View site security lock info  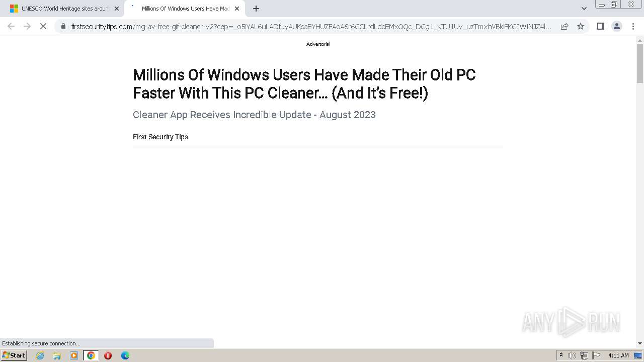tap(63, 26)
